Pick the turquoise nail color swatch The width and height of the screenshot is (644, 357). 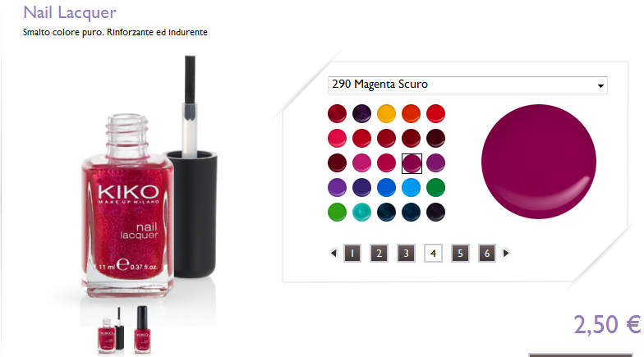click(x=361, y=212)
